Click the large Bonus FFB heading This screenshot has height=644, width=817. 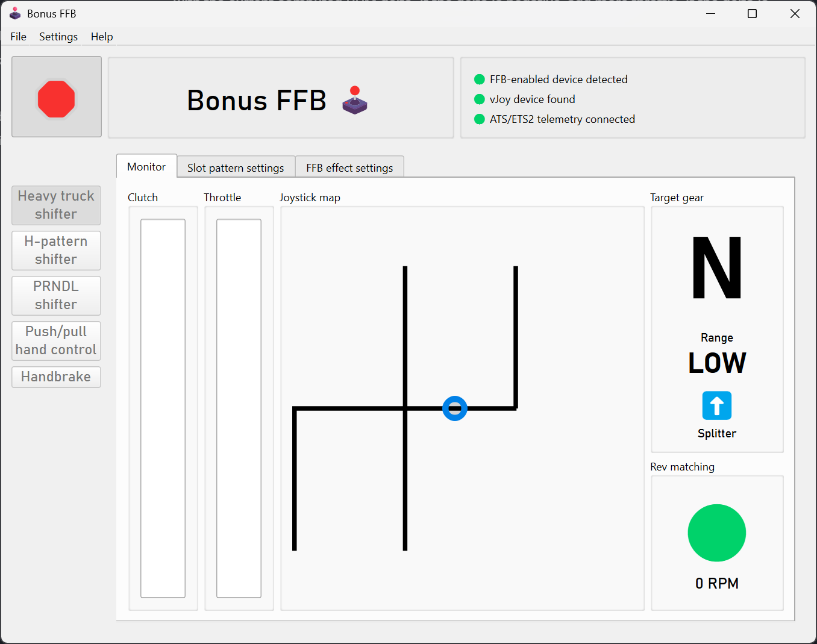257,101
